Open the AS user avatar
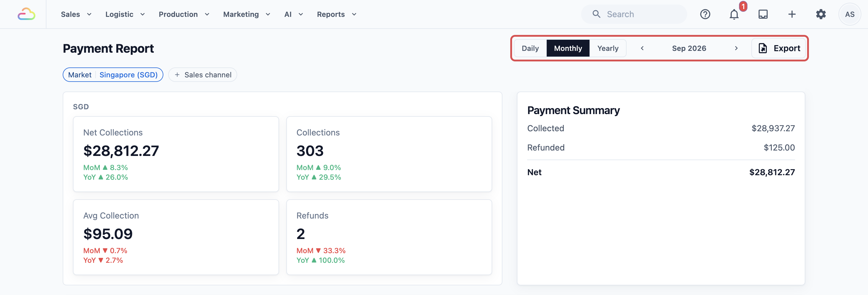Screen dimensions: 868x295 click(850, 14)
